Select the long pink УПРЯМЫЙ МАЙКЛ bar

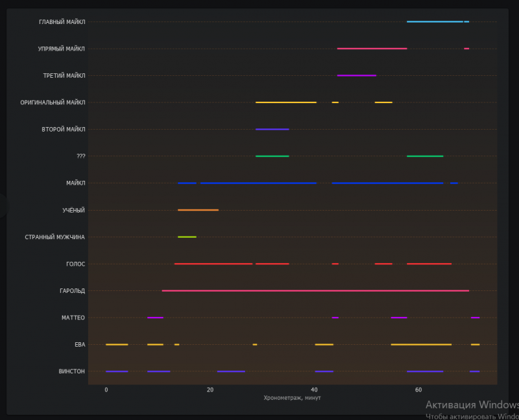[x=372, y=49]
